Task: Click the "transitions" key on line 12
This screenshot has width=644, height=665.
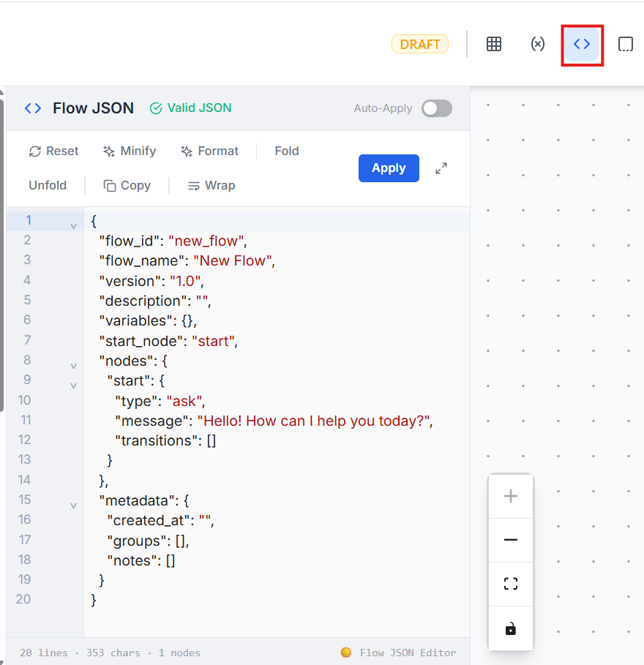Action: coord(158,440)
